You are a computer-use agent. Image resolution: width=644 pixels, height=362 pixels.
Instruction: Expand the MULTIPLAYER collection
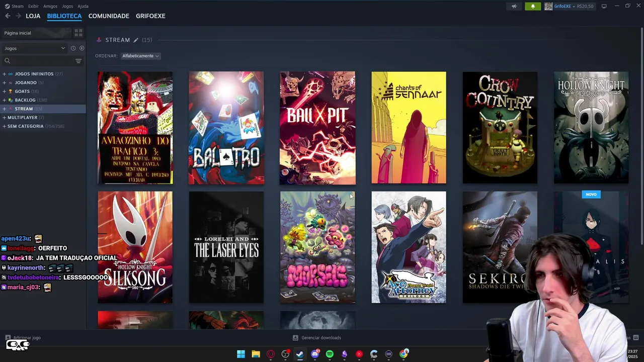[4, 118]
